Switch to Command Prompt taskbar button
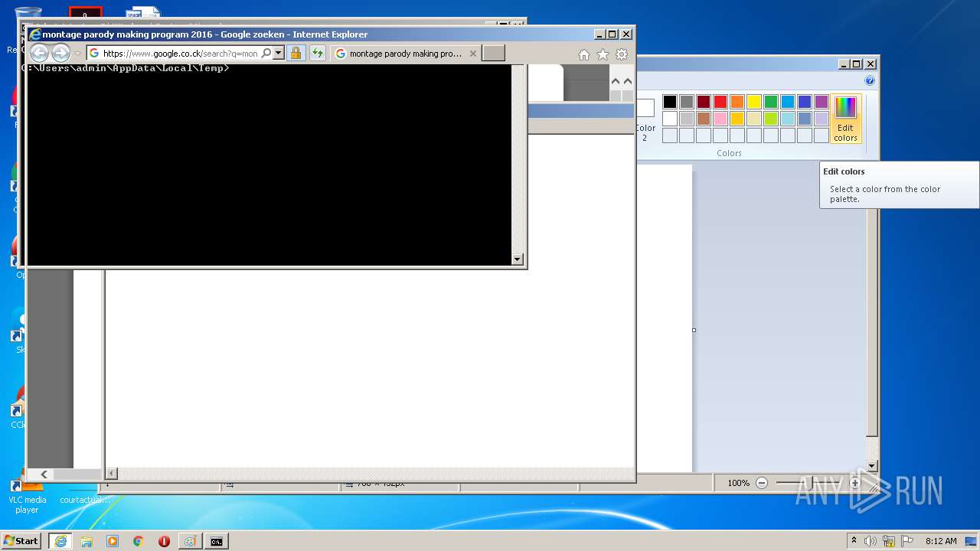Viewport: 980px width, 551px height. 217,541
